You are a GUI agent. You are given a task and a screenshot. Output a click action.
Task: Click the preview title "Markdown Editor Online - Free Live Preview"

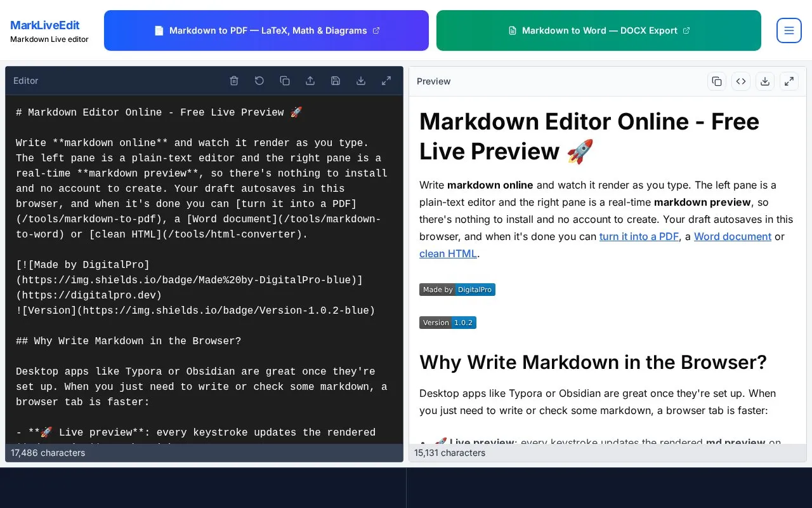pos(589,137)
